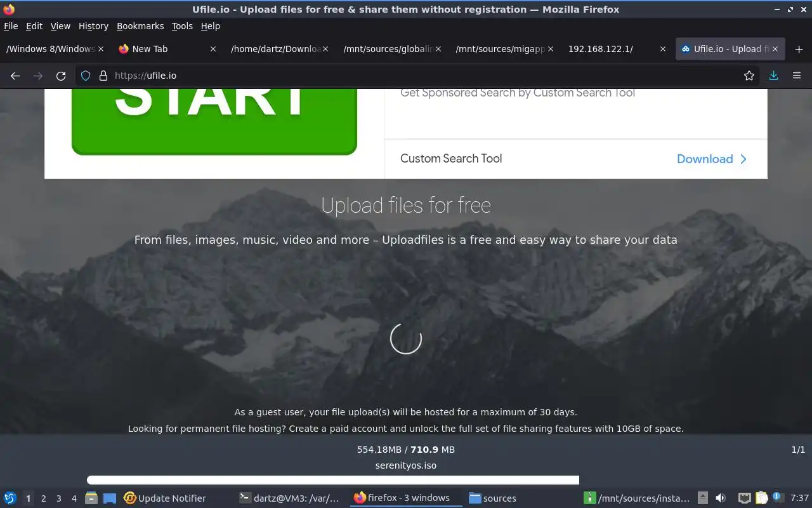Switch to the /home/dartz/Downloads tab
This screenshot has height=508, width=812.
280,49
